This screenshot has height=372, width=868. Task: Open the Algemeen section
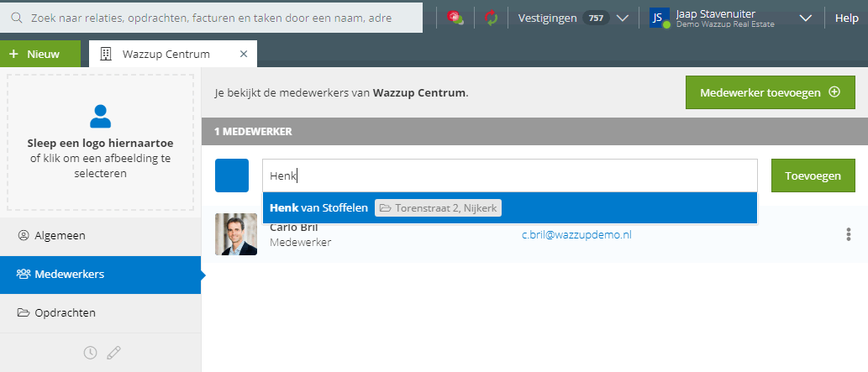[100, 236]
